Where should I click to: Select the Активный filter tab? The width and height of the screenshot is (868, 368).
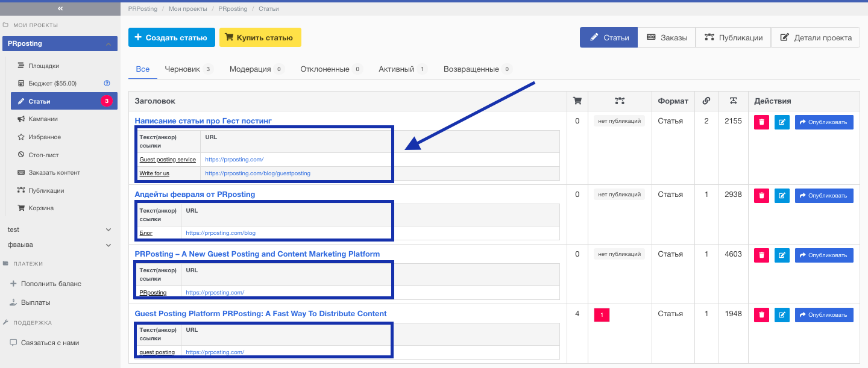[403, 69]
